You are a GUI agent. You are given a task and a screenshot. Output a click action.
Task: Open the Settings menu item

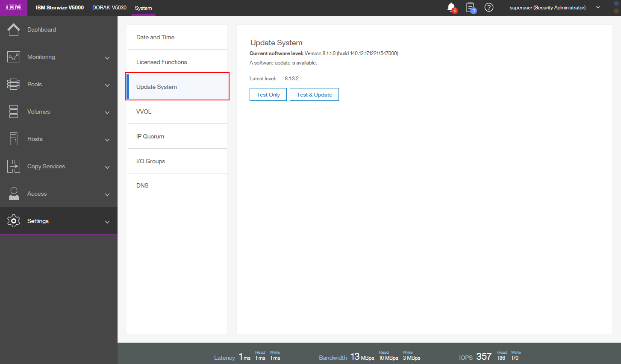tap(59, 221)
